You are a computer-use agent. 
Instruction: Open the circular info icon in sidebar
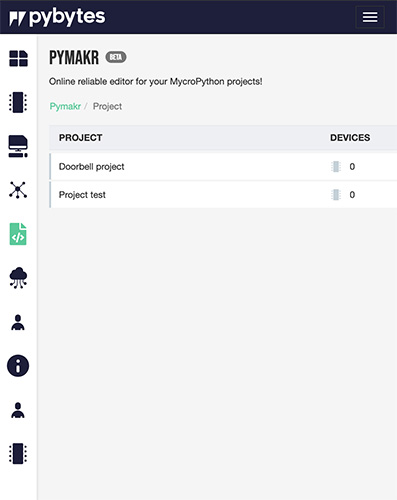[18, 366]
